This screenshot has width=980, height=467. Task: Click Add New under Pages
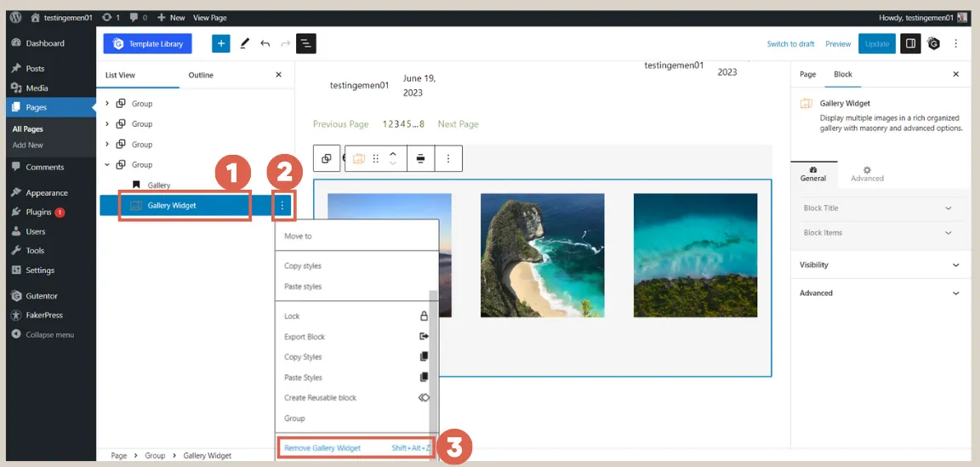coord(27,145)
